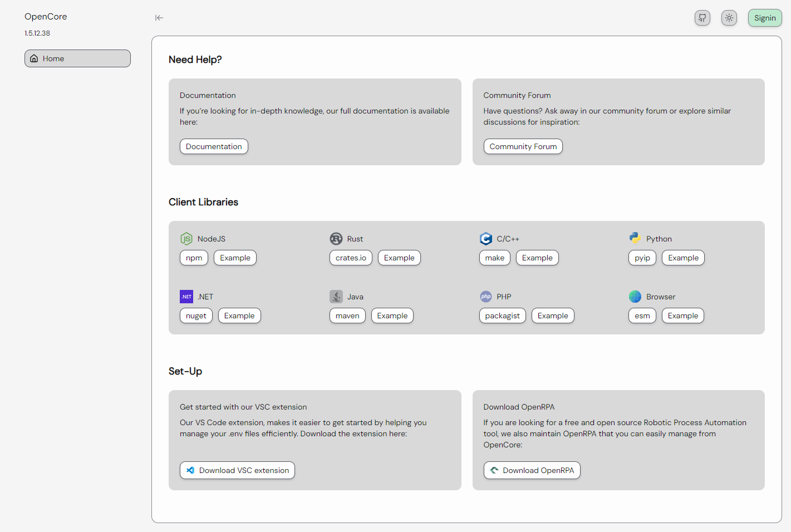Screen dimensions: 791x532
Task: Click the Client Libraries heading
Action: click(x=203, y=202)
